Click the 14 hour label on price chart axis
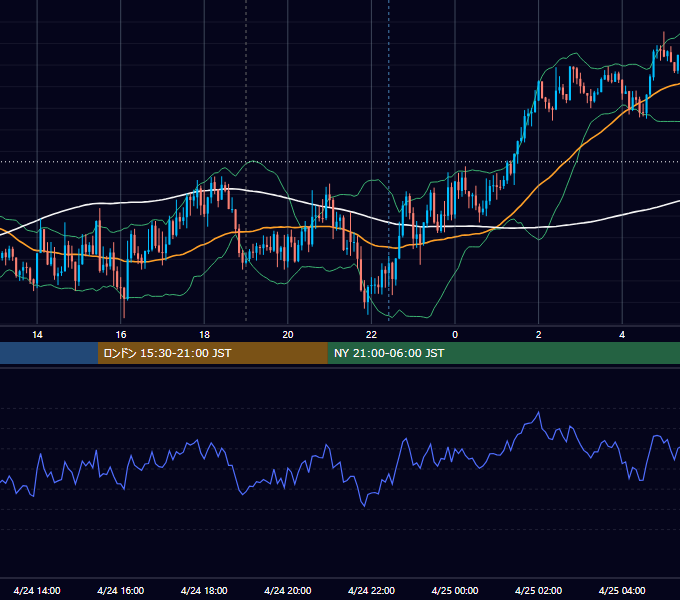 (x=37, y=335)
